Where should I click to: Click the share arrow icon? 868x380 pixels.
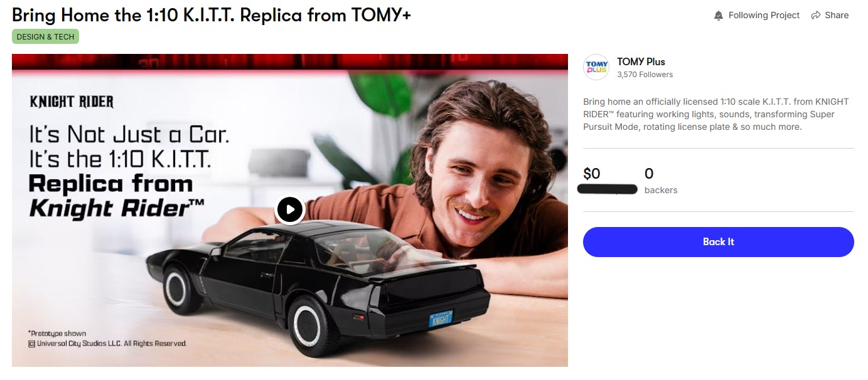tap(816, 16)
